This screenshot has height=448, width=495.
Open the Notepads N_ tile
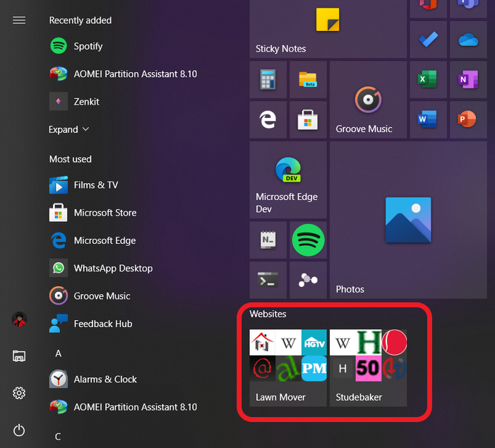pos(268,240)
